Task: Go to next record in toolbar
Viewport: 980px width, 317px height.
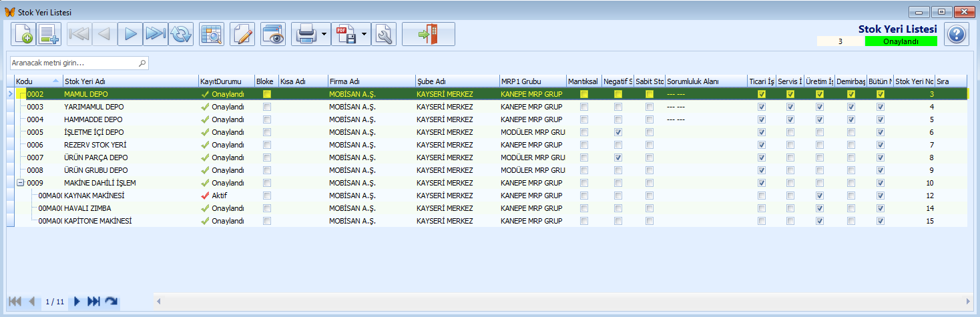Action: pyautogui.click(x=130, y=34)
